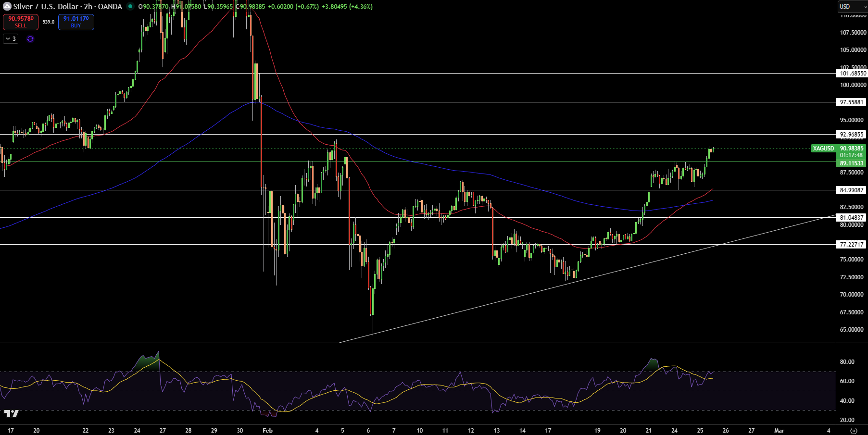Viewport: 868px width, 435px height.
Task: Click the 01:17:48 bar countdown label
Action: pos(852,155)
